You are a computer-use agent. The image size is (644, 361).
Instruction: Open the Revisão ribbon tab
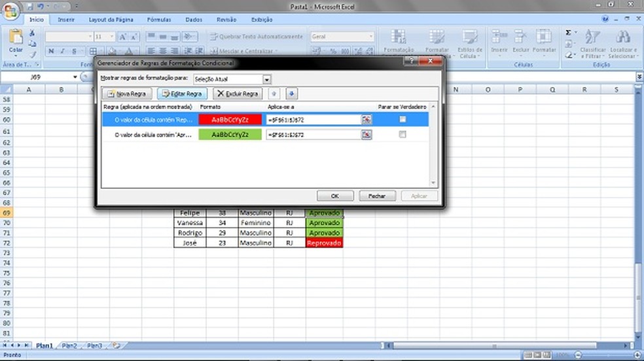tap(226, 19)
